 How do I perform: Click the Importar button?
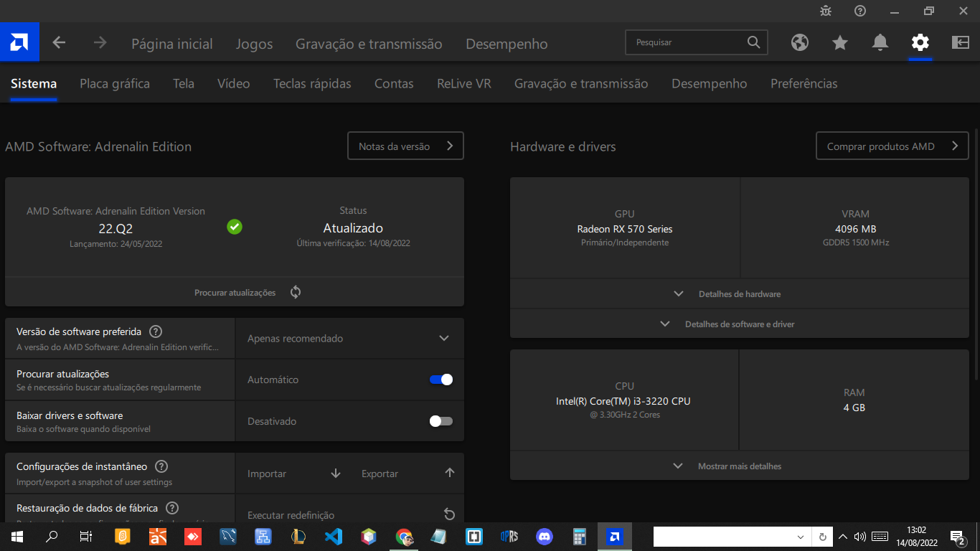pyautogui.click(x=293, y=473)
